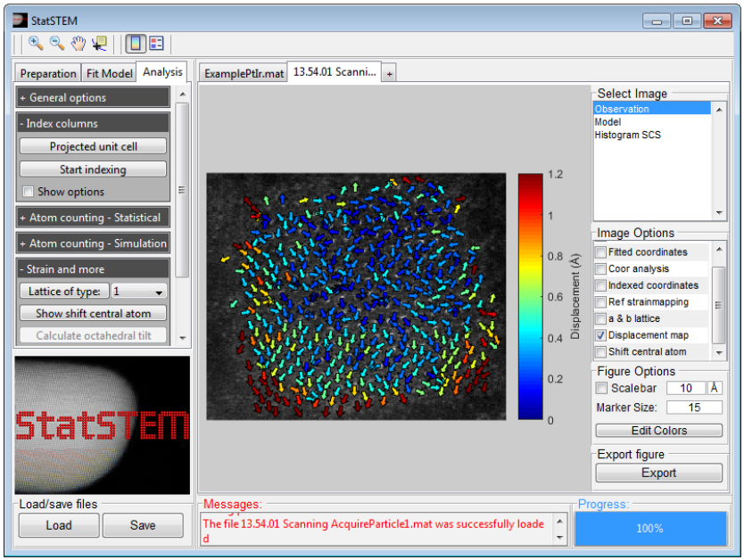744x560 pixels.
Task: Toggle the legend toolbar icon
Action: coord(156,43)
